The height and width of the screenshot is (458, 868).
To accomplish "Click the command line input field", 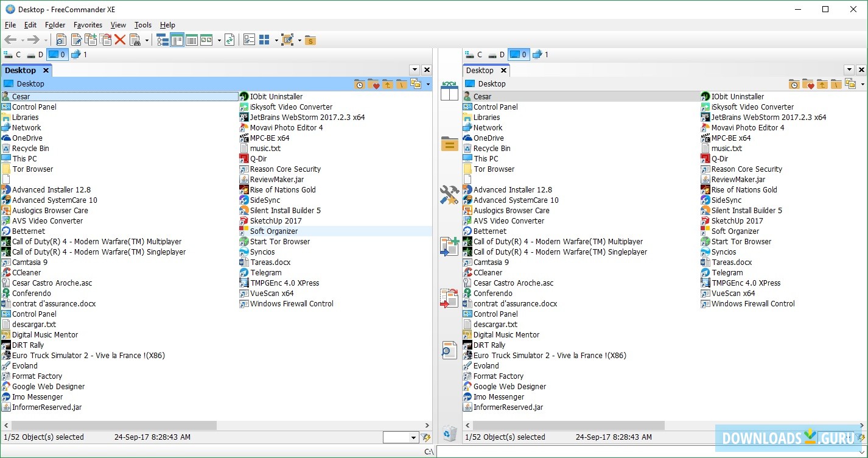I will point(652,451).
